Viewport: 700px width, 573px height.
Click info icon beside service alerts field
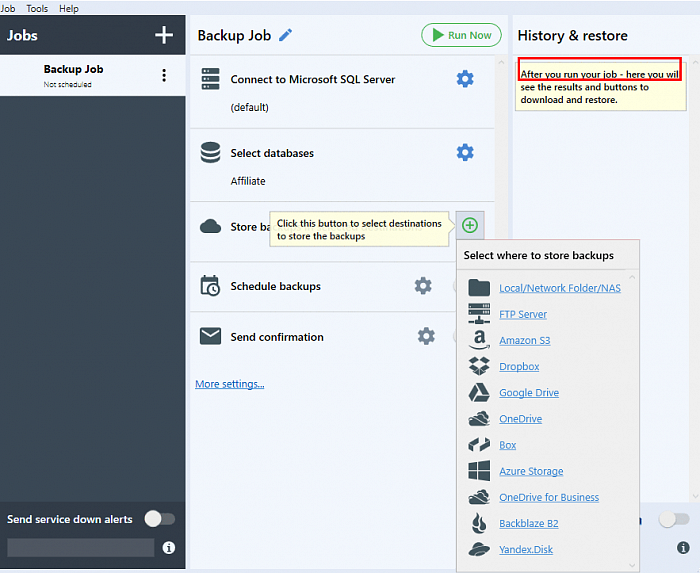pos(168,548)
